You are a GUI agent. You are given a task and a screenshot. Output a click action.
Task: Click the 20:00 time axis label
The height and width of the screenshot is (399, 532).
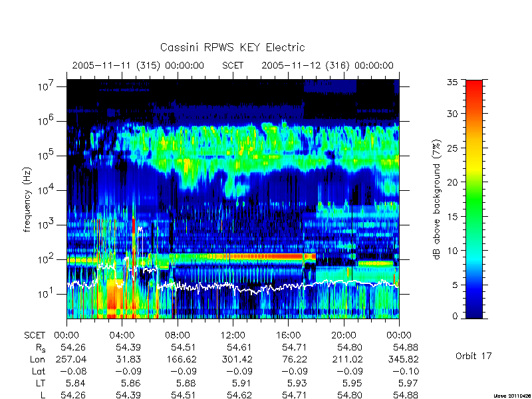pyautogui.click(x=344, y=335)
